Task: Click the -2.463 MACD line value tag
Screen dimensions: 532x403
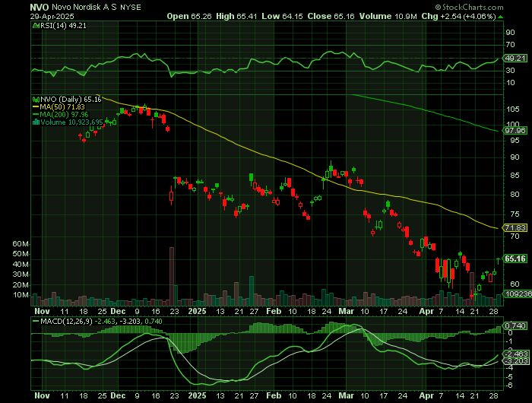Action: (517, 354)
